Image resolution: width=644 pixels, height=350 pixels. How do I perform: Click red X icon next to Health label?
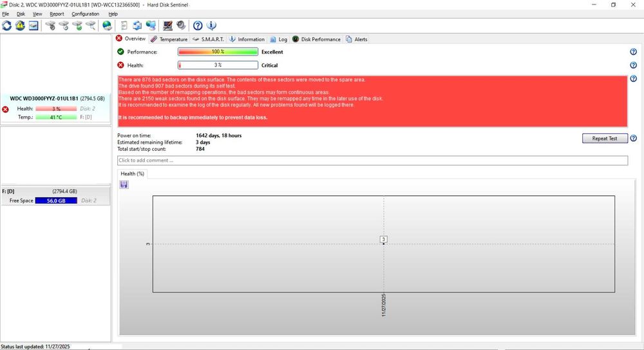(120, 65)
